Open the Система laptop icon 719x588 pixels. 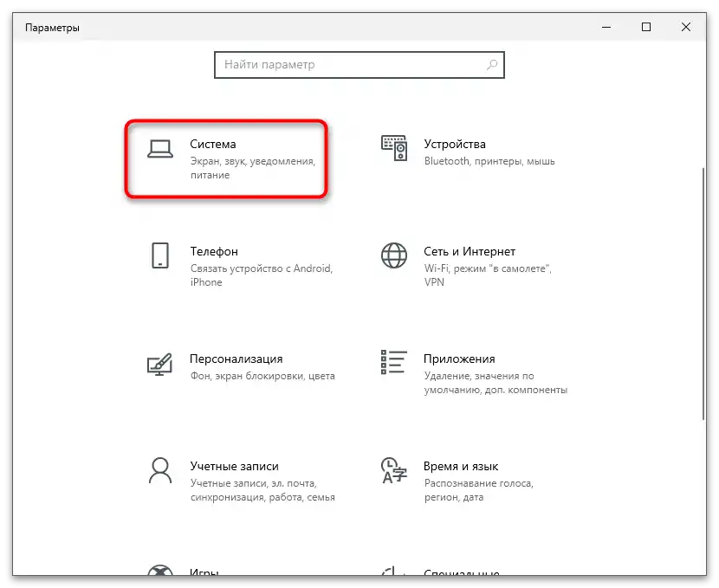(x=160, y=149)
